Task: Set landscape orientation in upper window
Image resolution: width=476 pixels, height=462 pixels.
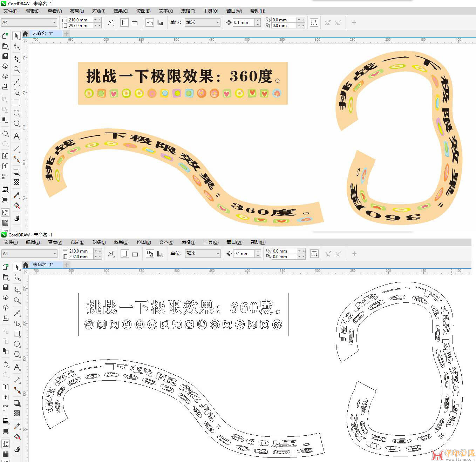Action: pyautogui.click(x=135, y=23)
